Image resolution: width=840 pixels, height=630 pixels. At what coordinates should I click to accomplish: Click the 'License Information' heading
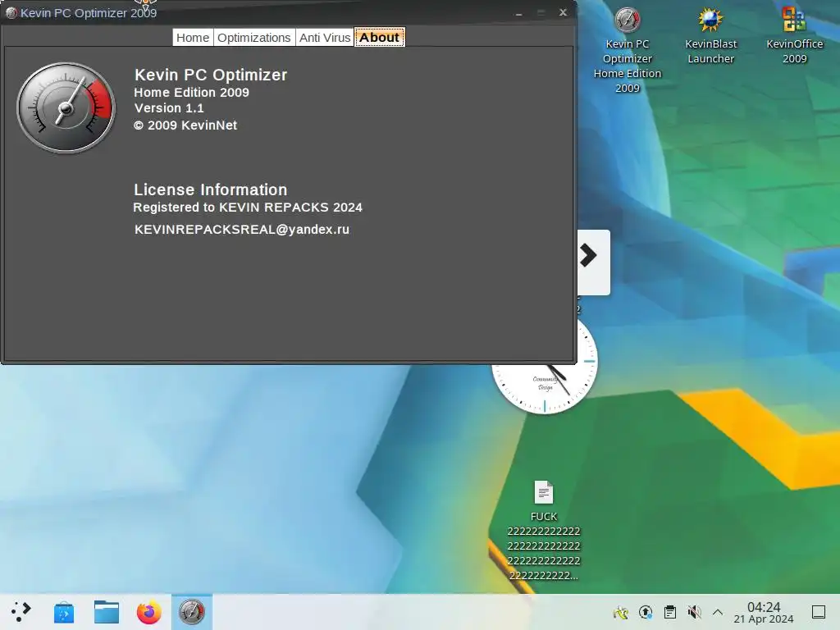pyautogui.click(x=211, y=189)
